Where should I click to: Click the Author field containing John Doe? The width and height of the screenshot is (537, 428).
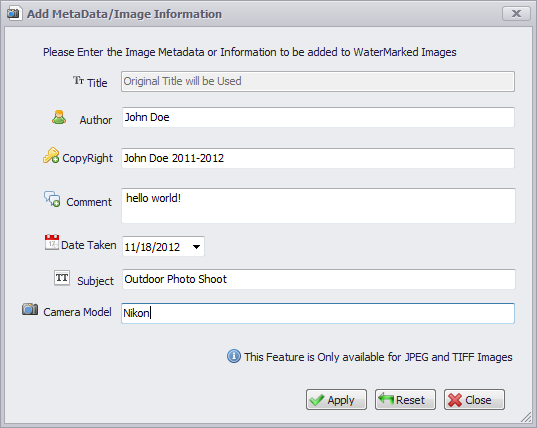318,117
